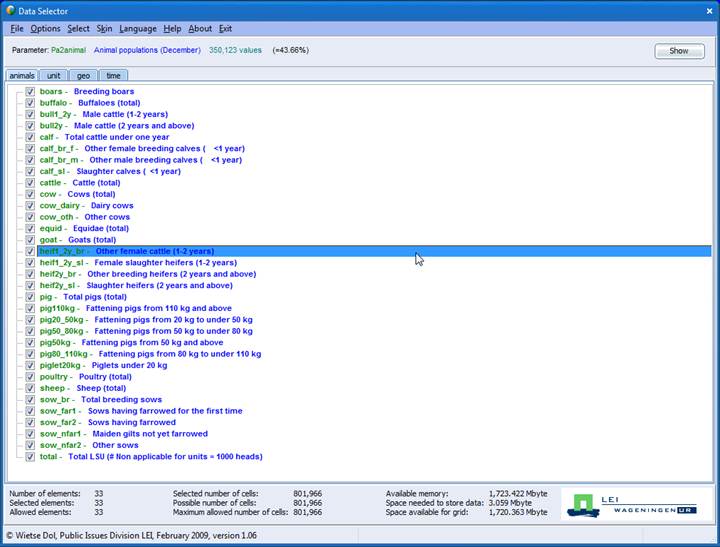Screen dimensions: 720x547
Task: Open the Options menu
Action: click(45, 29)
